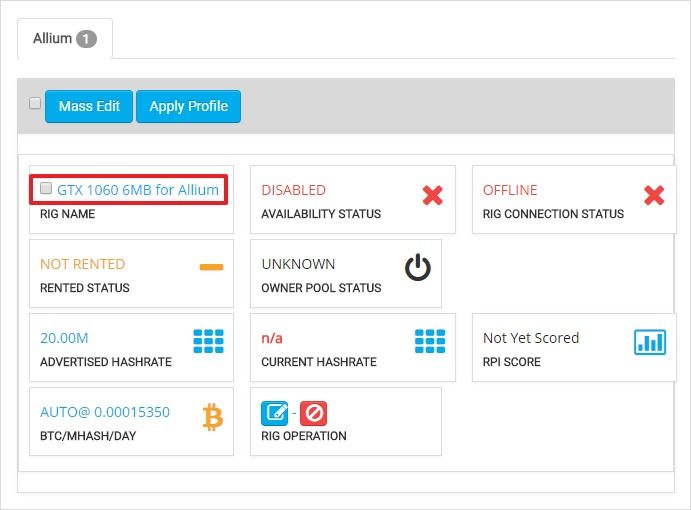The width and height of the screenshot is (691, 510).
Task: Click the red X rig connection icon
Action: click(654, 195)
